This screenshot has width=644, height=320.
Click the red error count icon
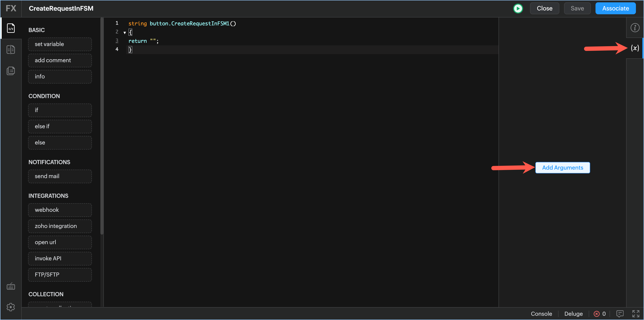point(597,314)
